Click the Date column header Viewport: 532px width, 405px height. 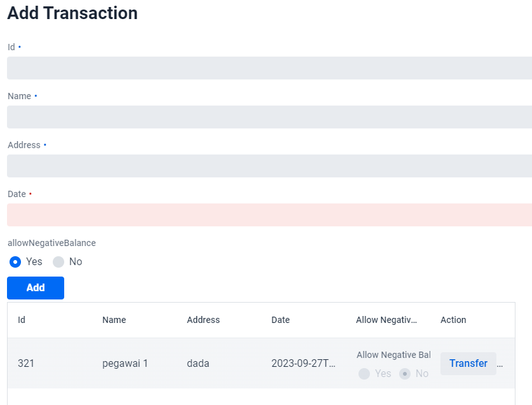tap(280, 320)
